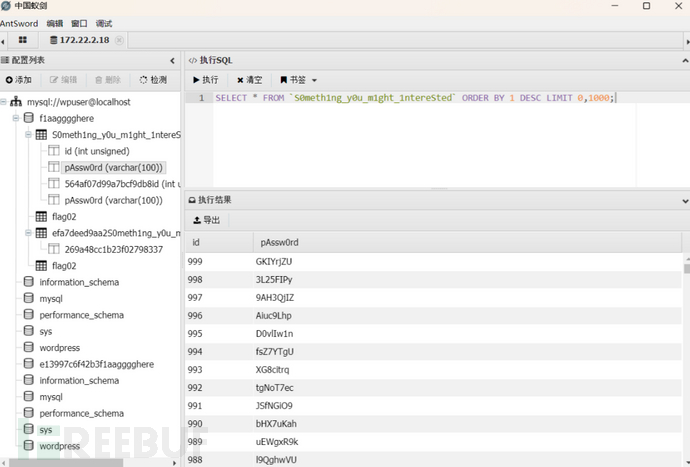The height and width of the screenshot is (467, 690).
Task: Open the 调试 menu
Action: tap(104, 23)
